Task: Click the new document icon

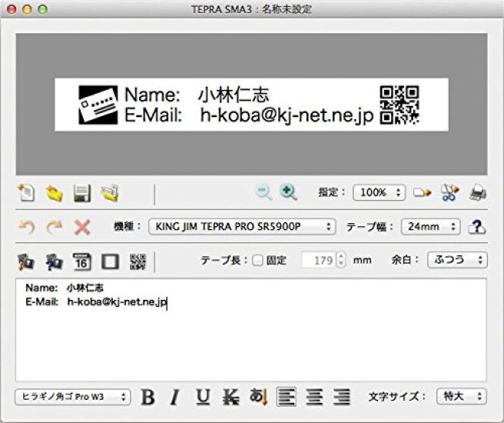Action: 27,193
